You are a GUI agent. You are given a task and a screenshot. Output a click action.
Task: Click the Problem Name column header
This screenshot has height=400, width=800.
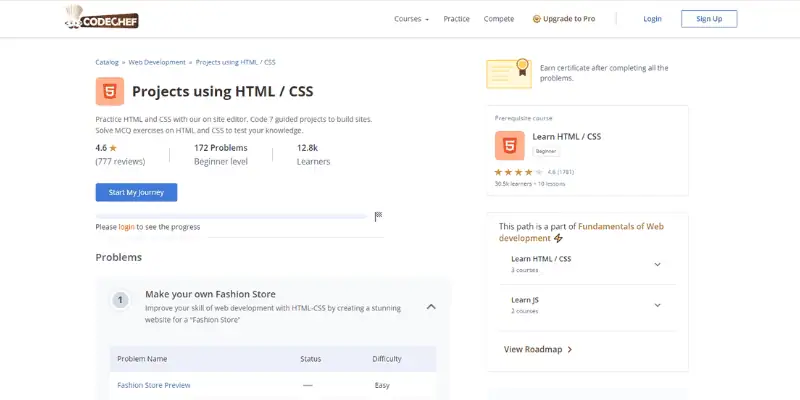(x=142, y=359)
